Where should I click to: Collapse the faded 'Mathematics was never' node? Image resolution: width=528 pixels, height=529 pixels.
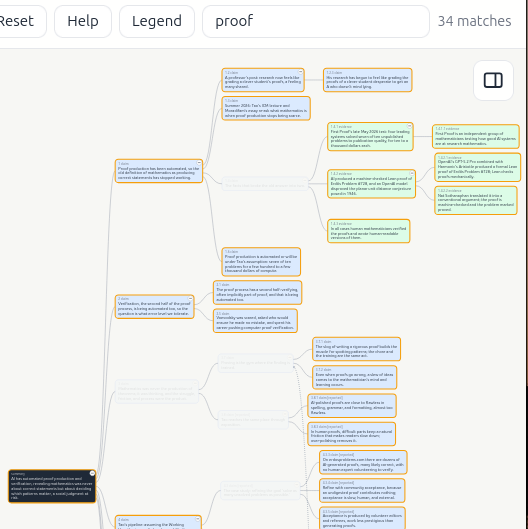[x=195, y=383]
